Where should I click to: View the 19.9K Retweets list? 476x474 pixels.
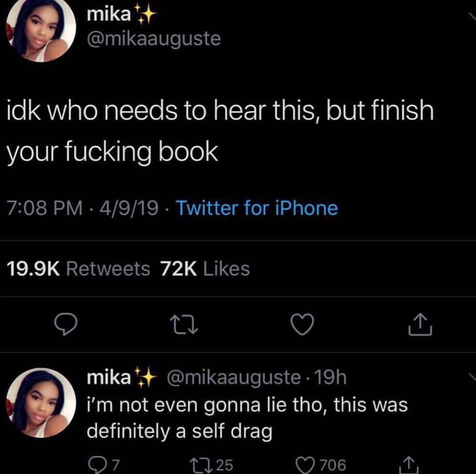[x=78, y=269]
